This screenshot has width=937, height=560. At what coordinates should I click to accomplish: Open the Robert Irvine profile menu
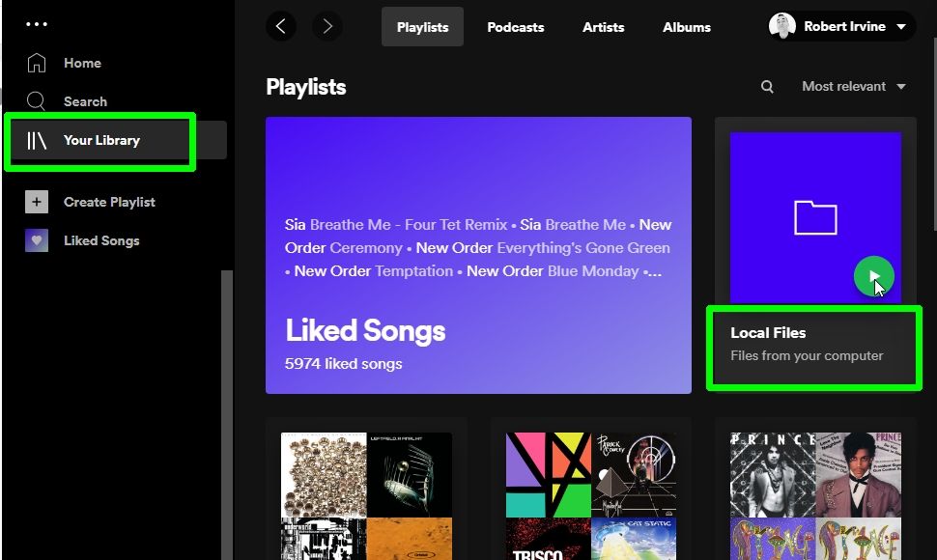point(839,26)
